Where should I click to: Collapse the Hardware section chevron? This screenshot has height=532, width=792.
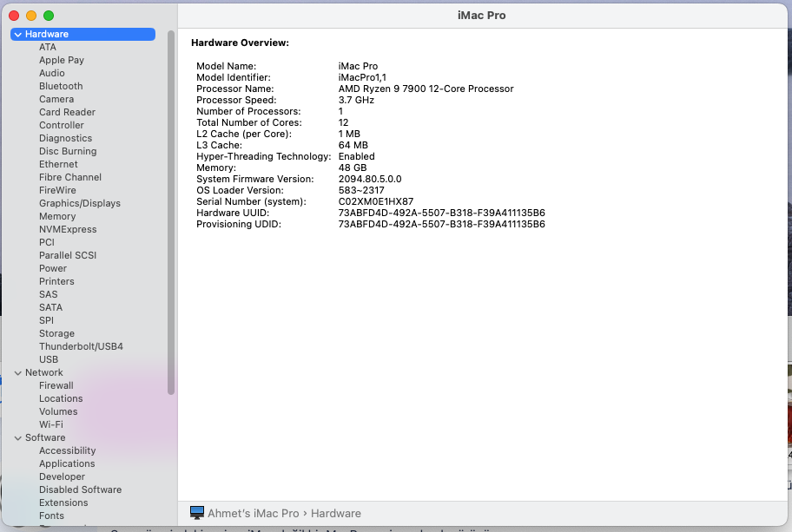coord(18,35)
